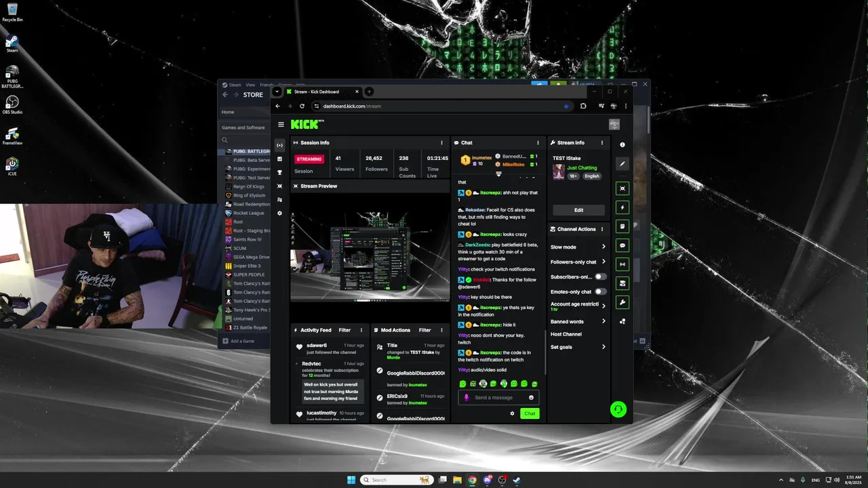Select the Stream - Kick Dashboard tab
This screenshot has height=488, width=868.
[322, 91]
